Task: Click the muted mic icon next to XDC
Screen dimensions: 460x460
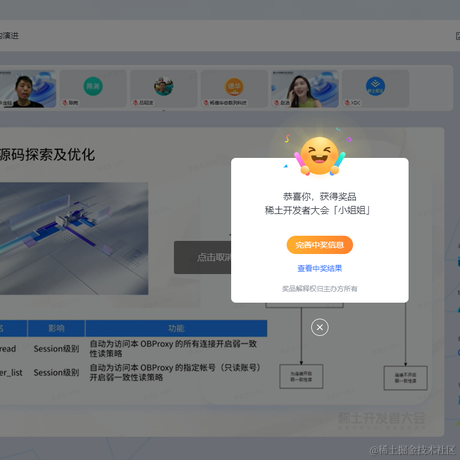Action: [x=347, y=103]
